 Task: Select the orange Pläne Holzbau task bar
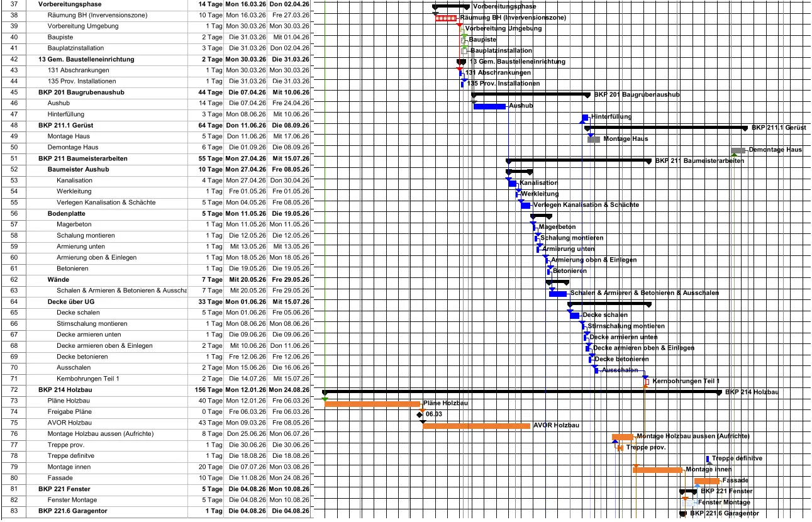click(372, 404)
